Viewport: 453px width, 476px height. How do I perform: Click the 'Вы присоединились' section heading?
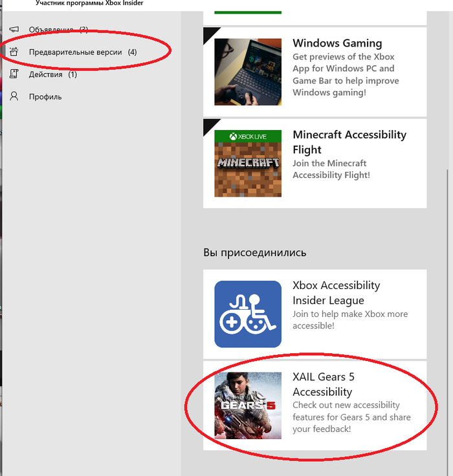click(254, 253)
